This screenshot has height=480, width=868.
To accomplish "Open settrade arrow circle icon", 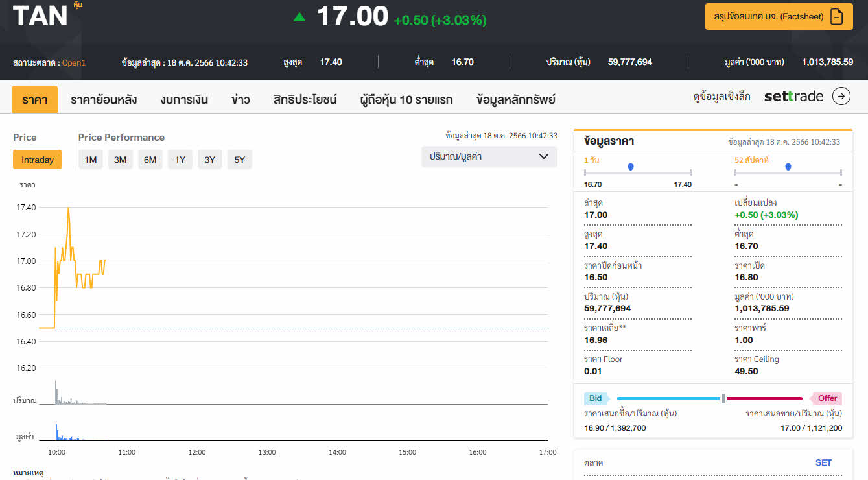I will [x=841, y=97].
